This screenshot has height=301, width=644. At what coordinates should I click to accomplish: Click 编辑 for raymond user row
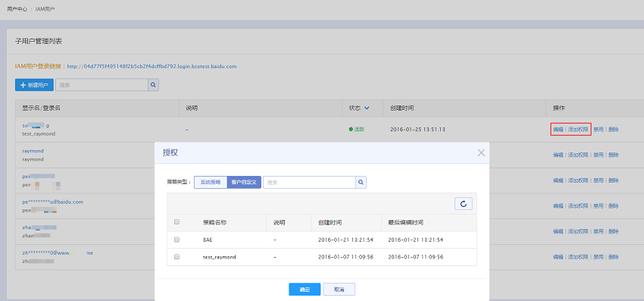pyautogui.click(x=558, y=155)
